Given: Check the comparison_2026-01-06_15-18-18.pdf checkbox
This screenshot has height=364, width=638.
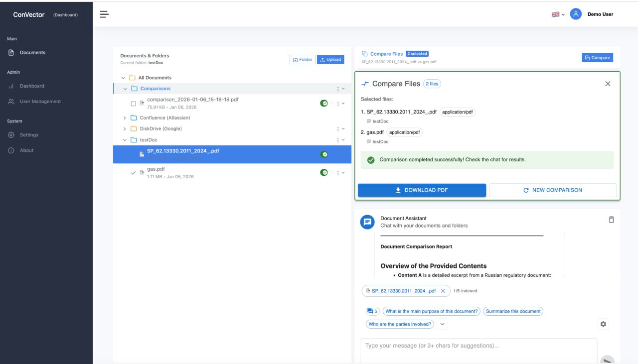Looking at the screenshot, I should tap(133, 104).
